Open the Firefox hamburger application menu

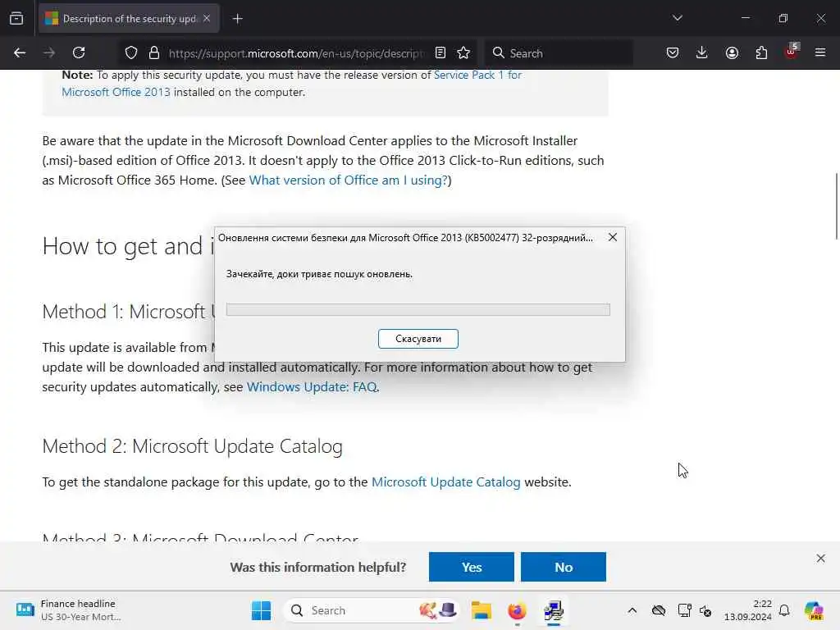coord(820,52)
